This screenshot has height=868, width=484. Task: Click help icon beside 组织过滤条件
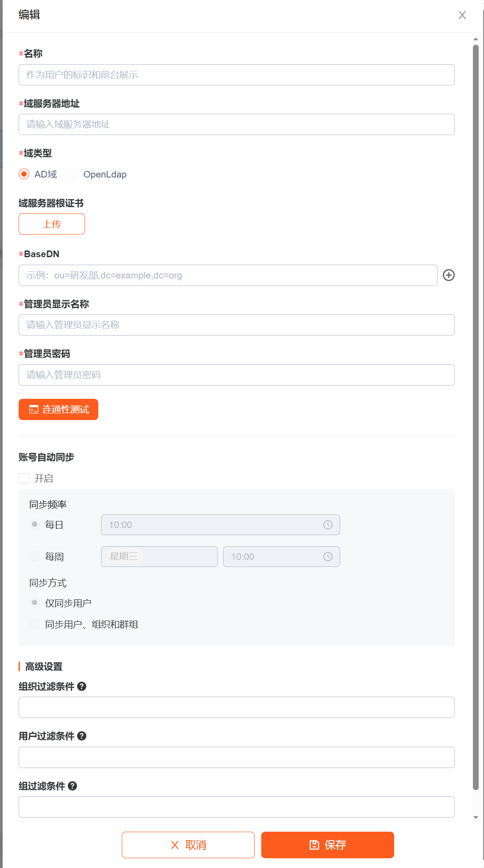tap(82, 686)
